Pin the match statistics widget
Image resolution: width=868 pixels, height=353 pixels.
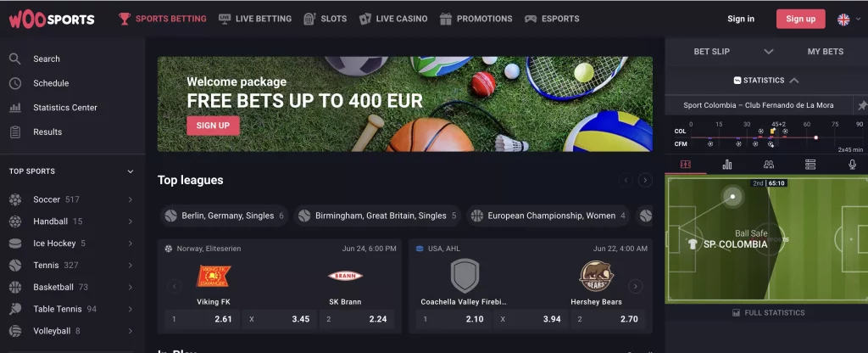862,104
